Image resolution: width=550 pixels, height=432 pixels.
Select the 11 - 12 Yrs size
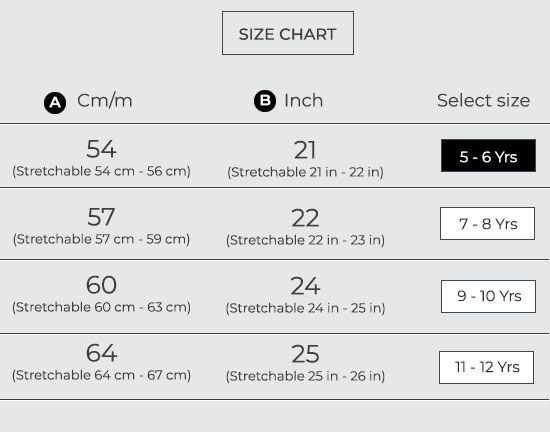tap(487, 367)
